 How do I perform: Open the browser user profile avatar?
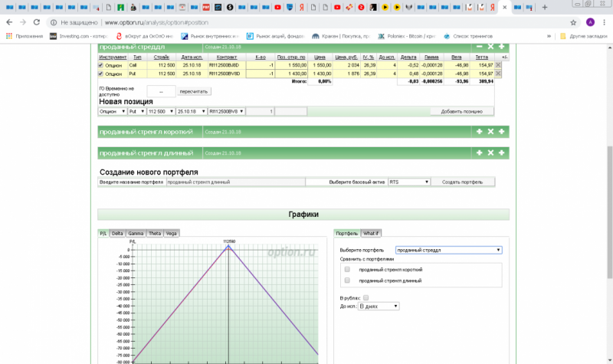tap(590, 22)
